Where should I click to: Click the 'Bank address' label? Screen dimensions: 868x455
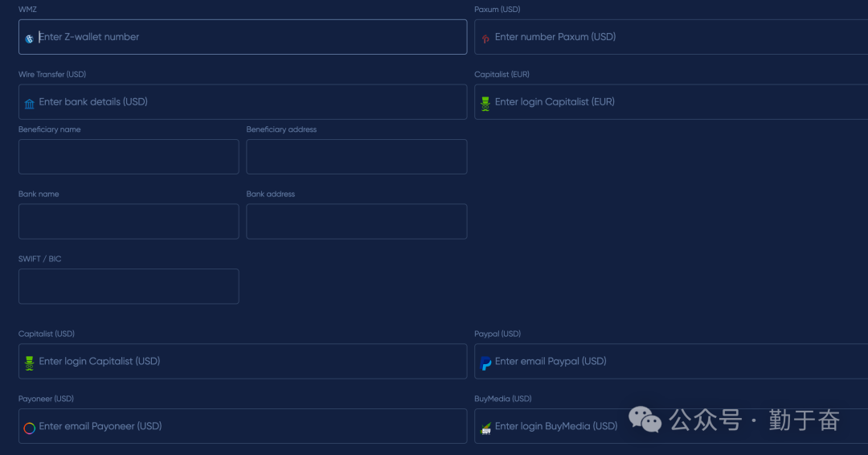pos(270,194)
